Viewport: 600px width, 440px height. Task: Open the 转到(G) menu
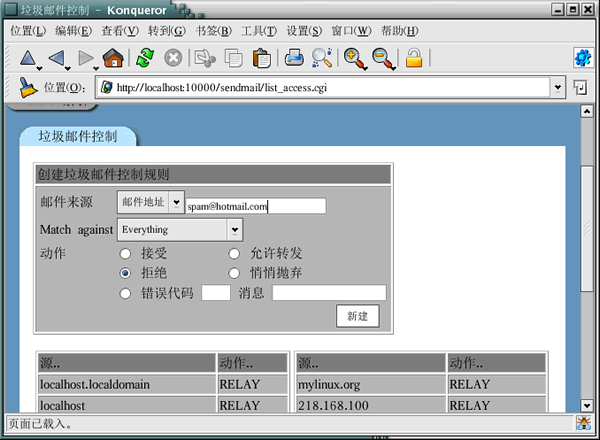167,31
